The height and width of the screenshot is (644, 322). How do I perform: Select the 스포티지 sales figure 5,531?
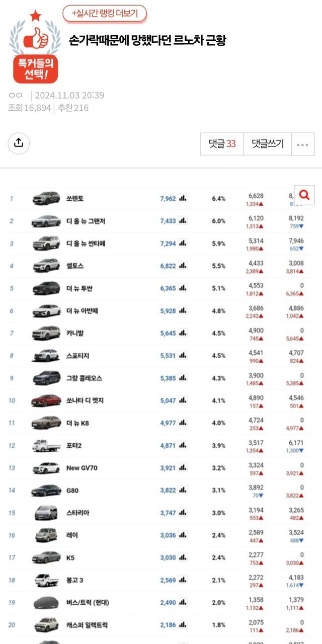click(x=168, y=356)
